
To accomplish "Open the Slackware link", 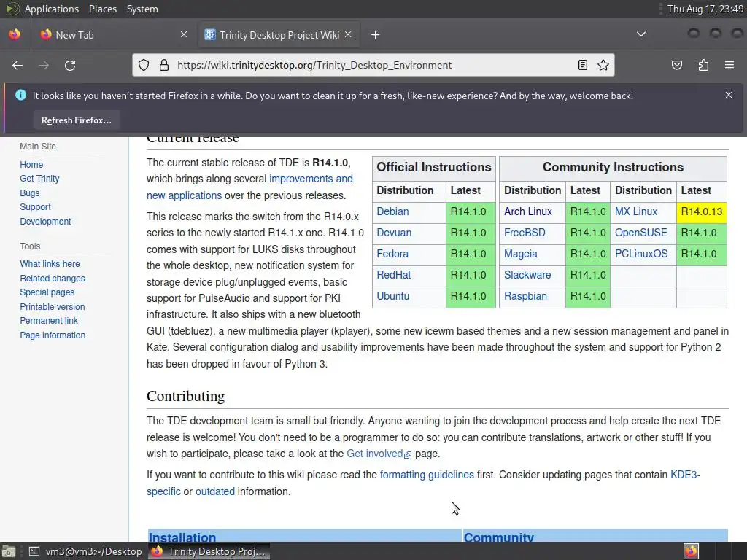I will click(527, 275).
